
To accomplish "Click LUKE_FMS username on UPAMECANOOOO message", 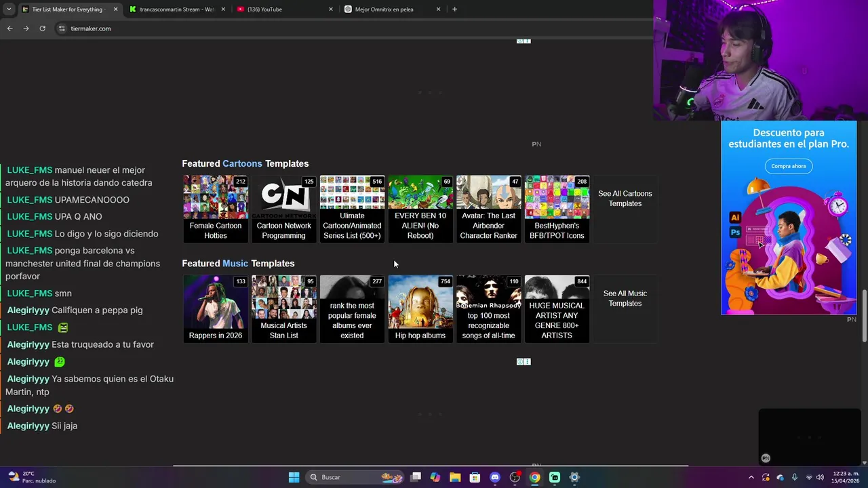I will [29, 200].
